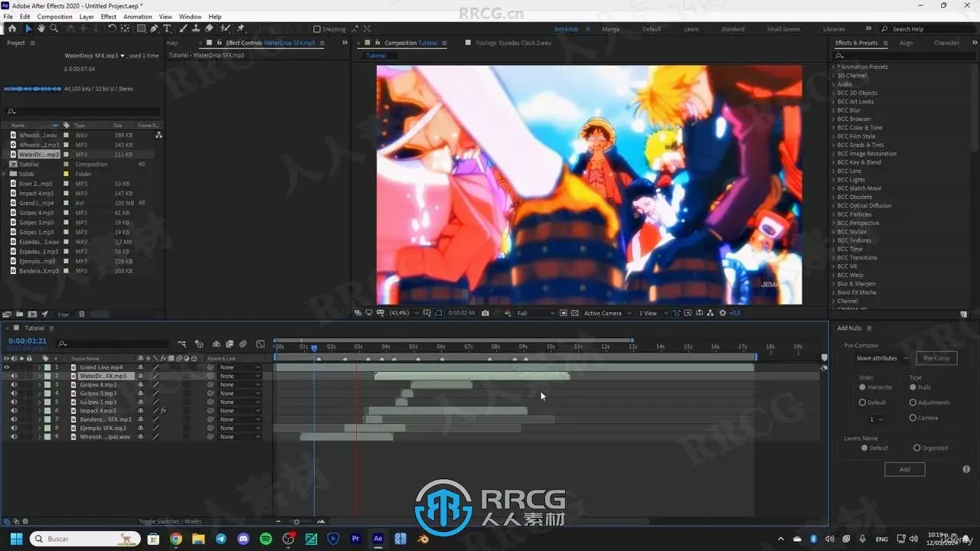
Task: Select the Camera type radio button
Action: click(913, 418)
